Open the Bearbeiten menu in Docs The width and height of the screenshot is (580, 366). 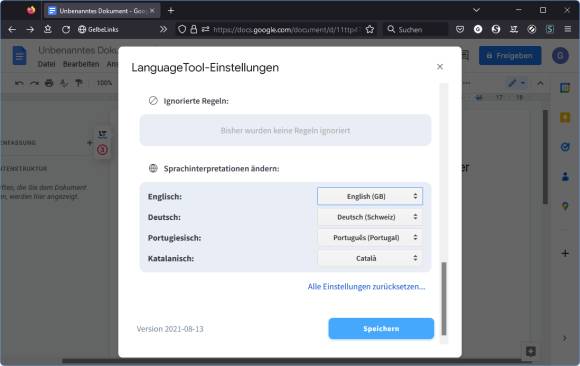click(x=81, y=64)
